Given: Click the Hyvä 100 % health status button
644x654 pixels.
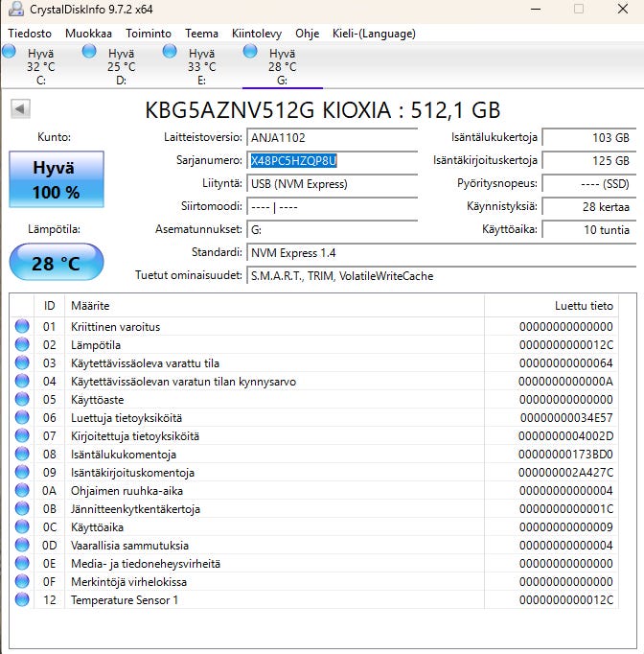Looking at the screenshot, I should 56,179.
